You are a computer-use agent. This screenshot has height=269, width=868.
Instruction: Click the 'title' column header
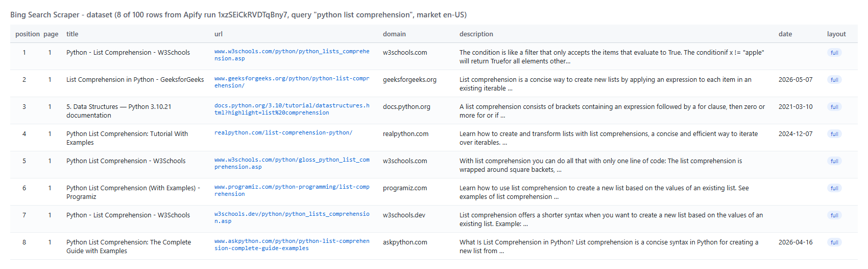tap(73, 34)
